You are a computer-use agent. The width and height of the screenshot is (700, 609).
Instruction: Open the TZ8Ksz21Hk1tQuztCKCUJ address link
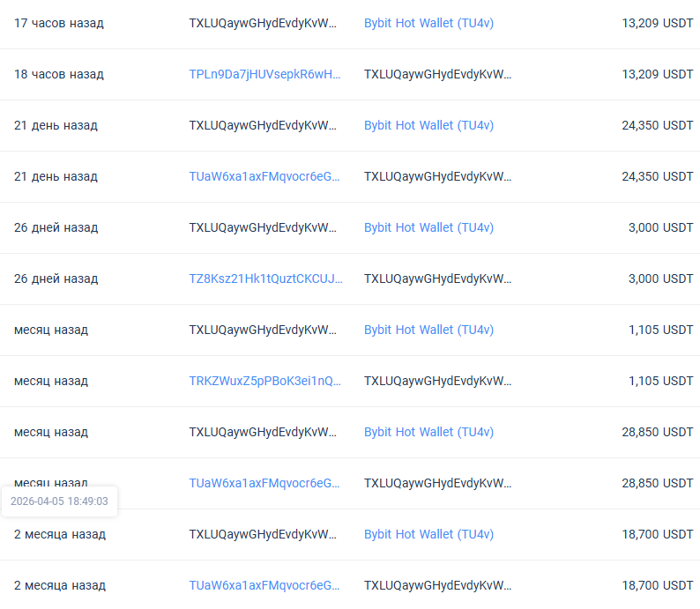point(265,279)
